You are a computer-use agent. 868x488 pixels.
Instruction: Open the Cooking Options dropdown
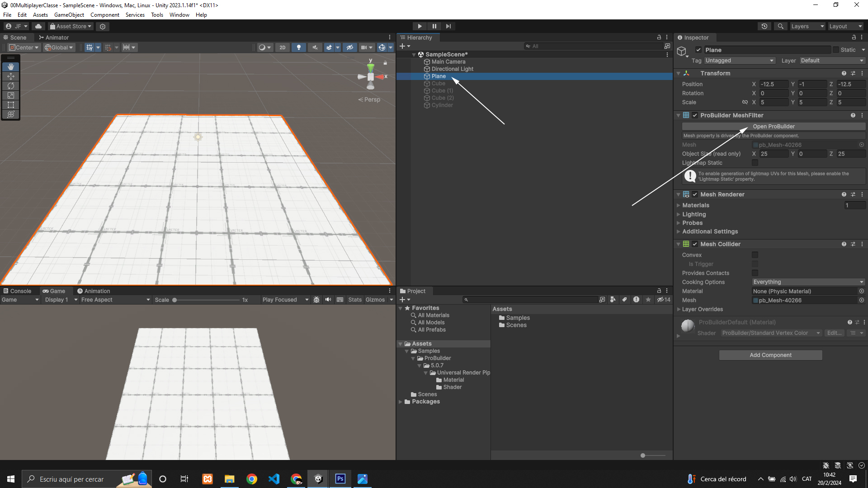[808, 282]
